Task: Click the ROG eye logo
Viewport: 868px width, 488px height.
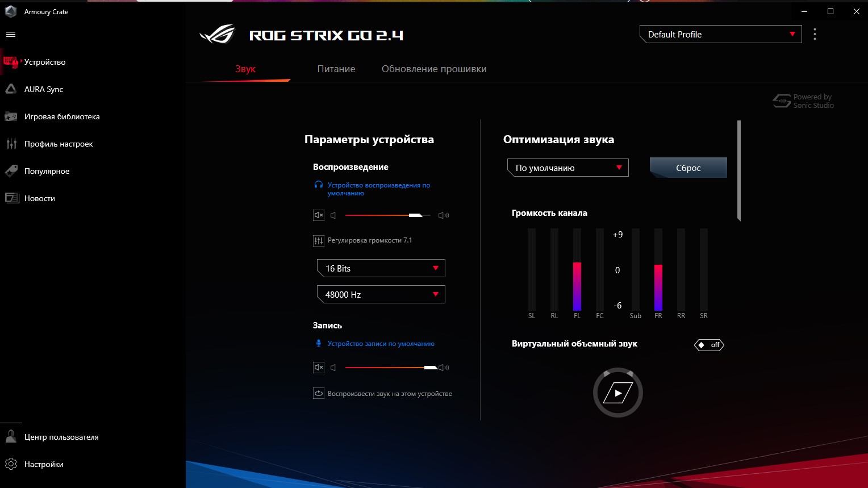Action: click(x=217, y=35)
